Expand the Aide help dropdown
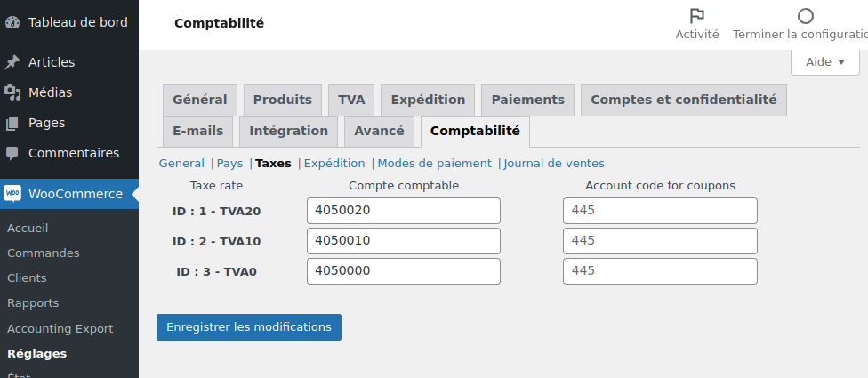Viewport: 868px width, 378px height. pyautogui.click(x=824, y=62)
